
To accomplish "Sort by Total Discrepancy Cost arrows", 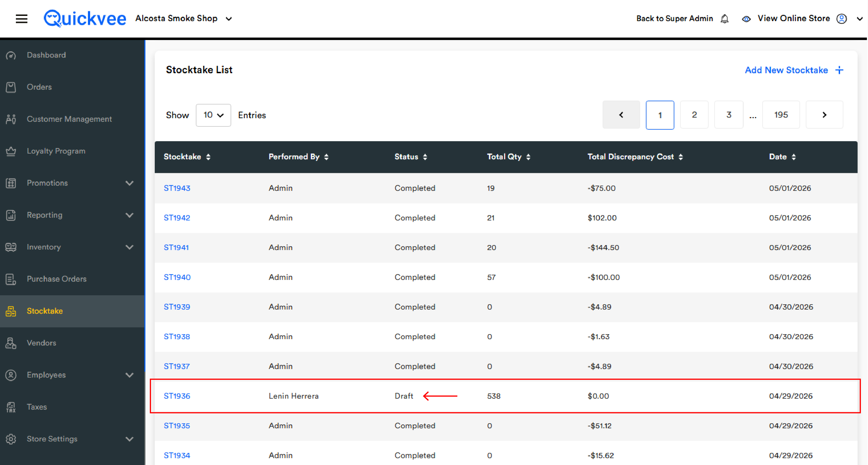I will pyautogui.click(x=681, y=157).
